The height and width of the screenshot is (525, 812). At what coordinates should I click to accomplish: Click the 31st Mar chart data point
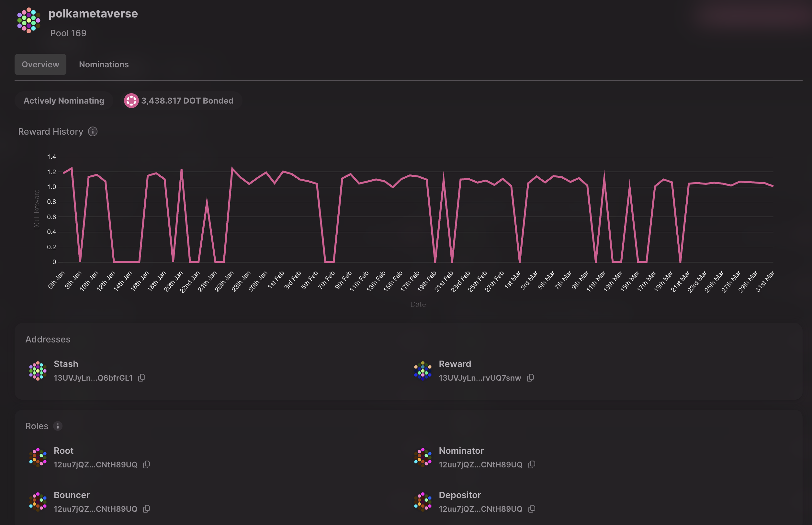pos(773,186)
